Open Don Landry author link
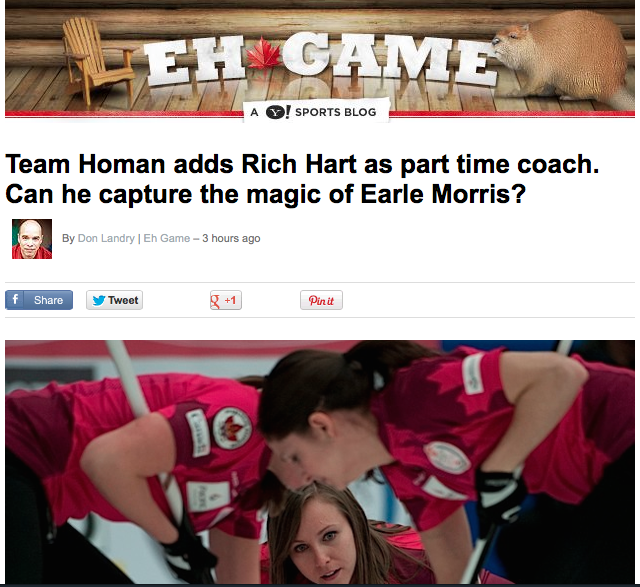The width and height of the screenshot is (640, 587). [x=106, y=238]
